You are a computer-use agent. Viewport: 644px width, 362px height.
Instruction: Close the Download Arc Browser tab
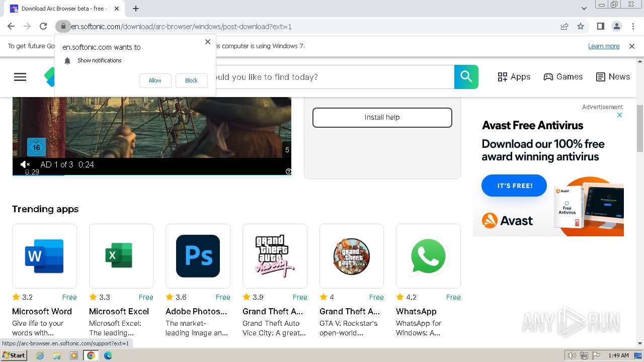tap(117, 9)
